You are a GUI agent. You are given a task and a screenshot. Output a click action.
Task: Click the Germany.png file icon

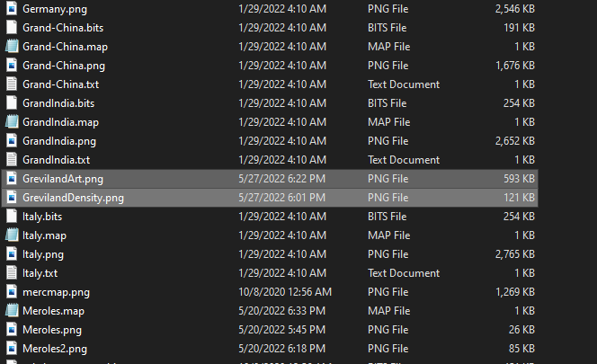tap(12, 8)
